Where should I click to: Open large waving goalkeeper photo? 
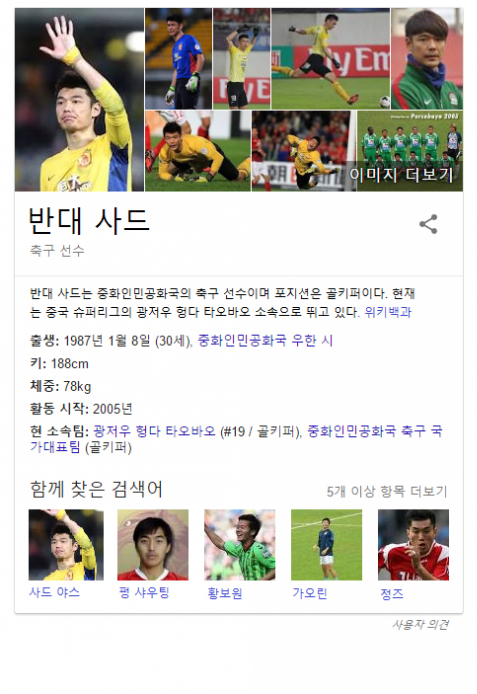click(80, 100)
